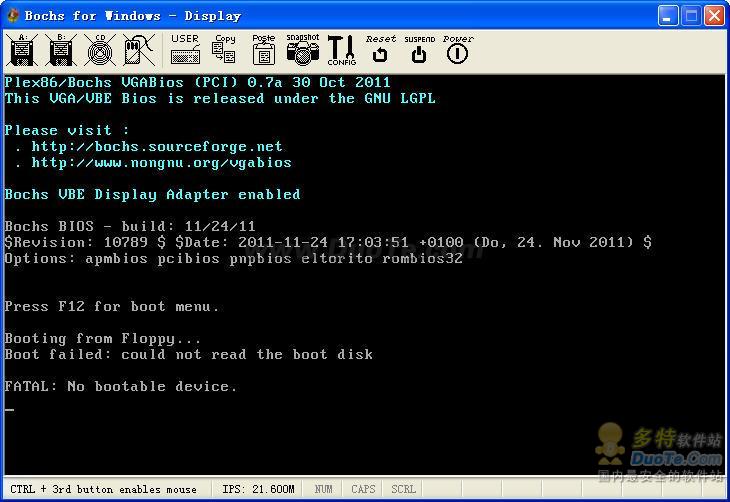
Task: Click 'Booting from Floppy...' line
Action: pos(103,339)
